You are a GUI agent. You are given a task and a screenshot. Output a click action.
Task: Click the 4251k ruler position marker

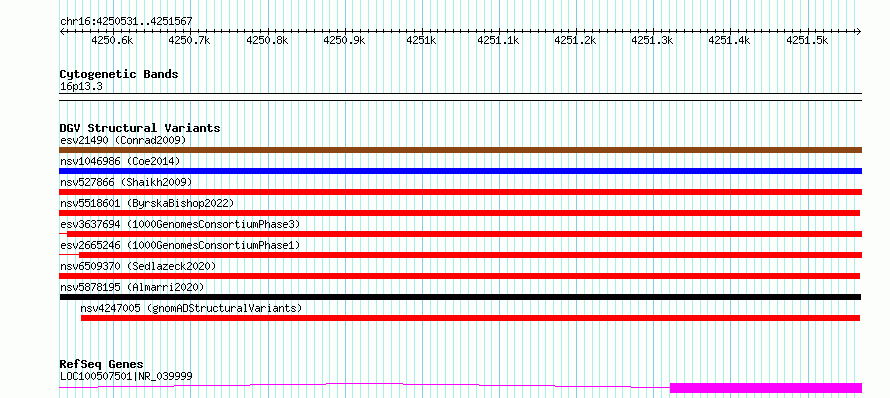[x=421, y=40]
